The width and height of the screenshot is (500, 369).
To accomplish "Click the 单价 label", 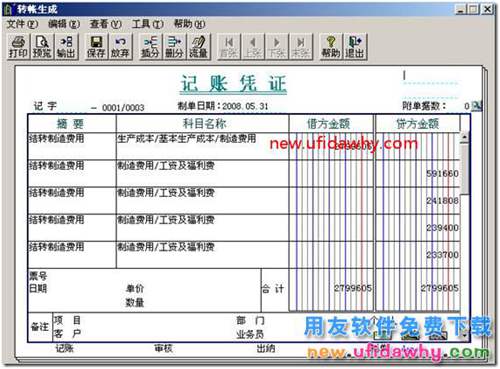I will pos(135,288).
